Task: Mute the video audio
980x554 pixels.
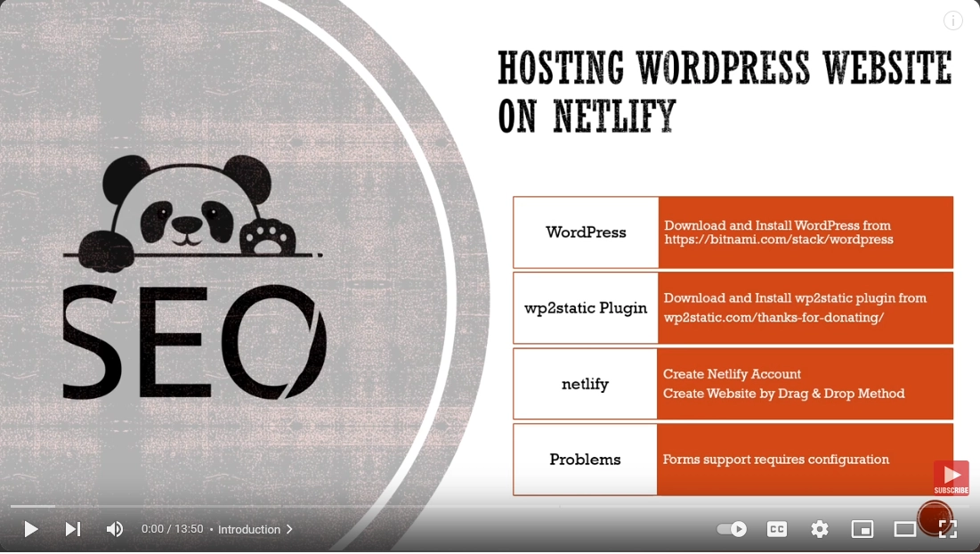Action: click(x=114, y=529)
